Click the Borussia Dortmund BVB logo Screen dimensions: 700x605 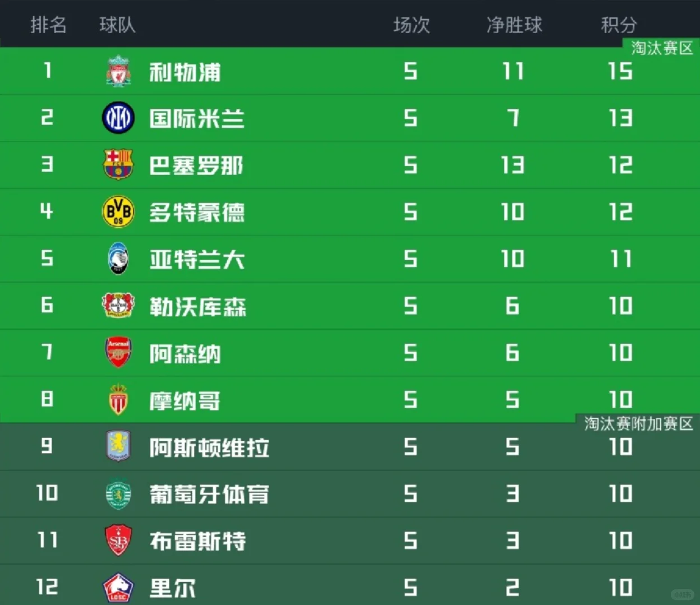coord(118,211)
